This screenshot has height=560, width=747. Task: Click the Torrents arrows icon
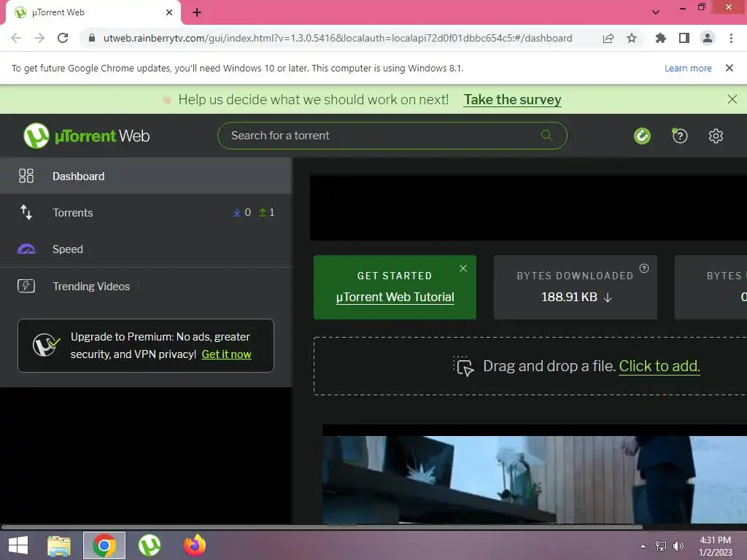26,212
